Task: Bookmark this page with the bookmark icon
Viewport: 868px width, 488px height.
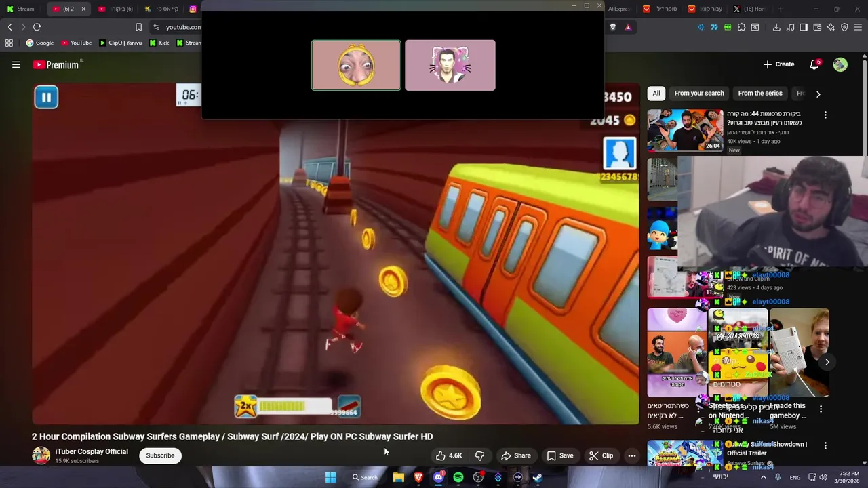Action: 138,27
